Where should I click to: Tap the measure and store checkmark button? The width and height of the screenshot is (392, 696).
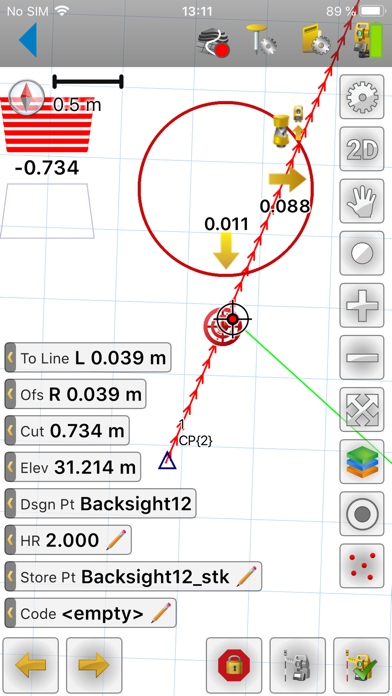tap(361, 665)
